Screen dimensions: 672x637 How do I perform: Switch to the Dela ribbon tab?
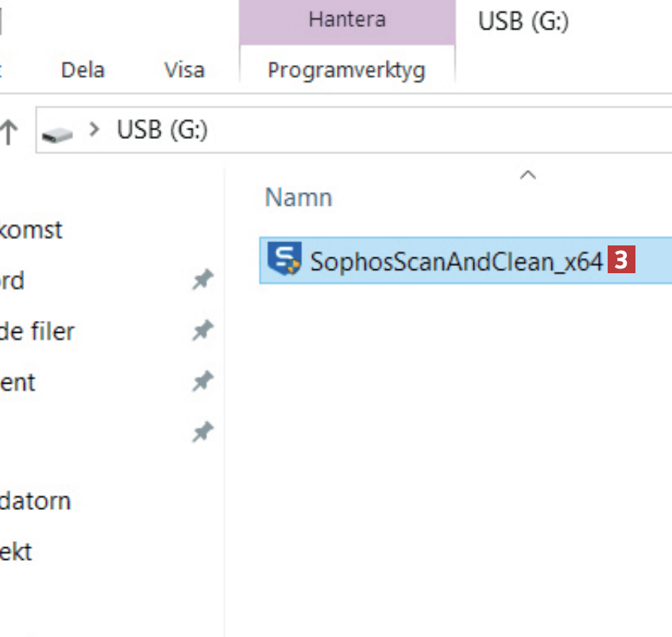pos(83,70)
